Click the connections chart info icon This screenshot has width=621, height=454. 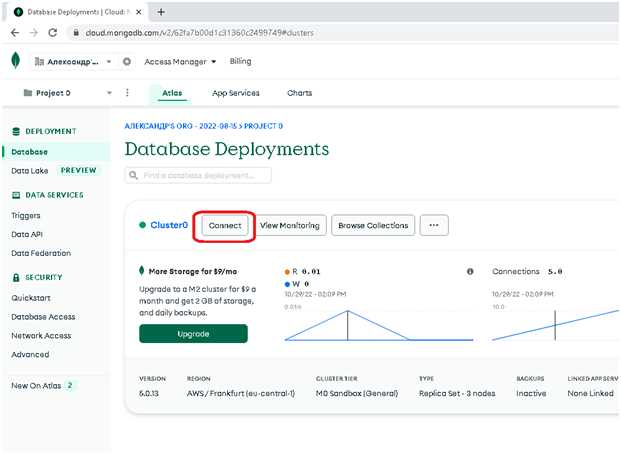tap(470, 272)
